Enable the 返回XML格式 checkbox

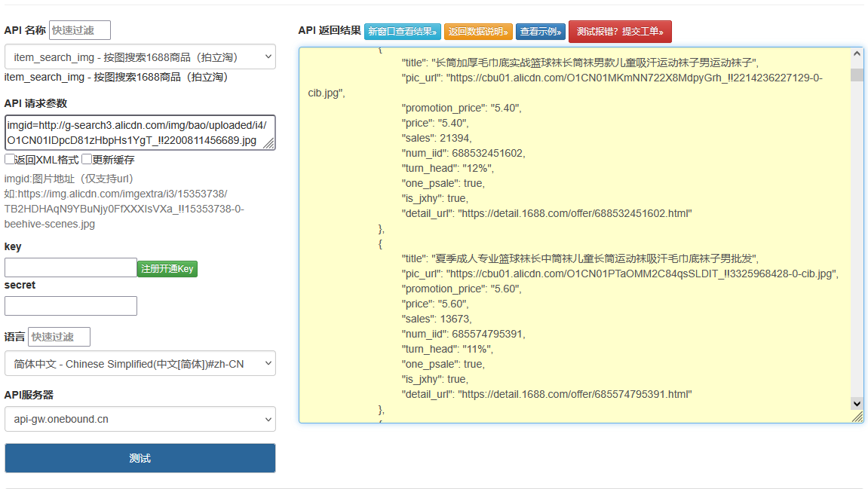coord(8,159)
